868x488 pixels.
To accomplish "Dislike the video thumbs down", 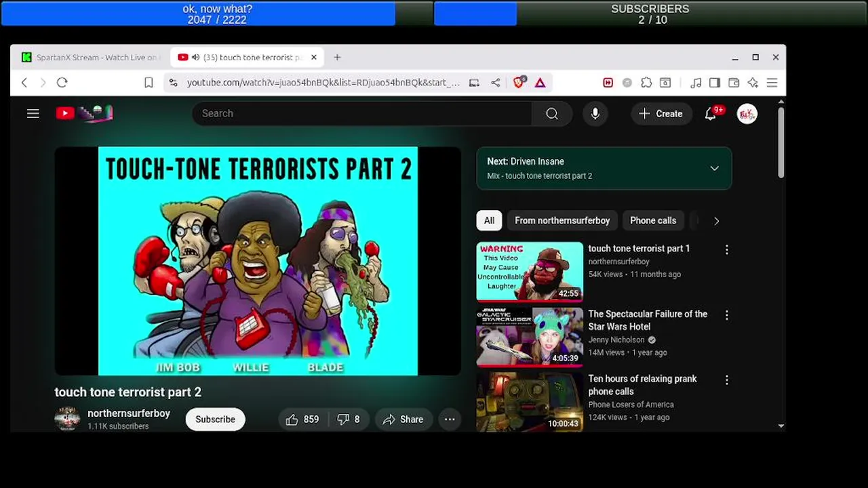I will tap(349, 420).
